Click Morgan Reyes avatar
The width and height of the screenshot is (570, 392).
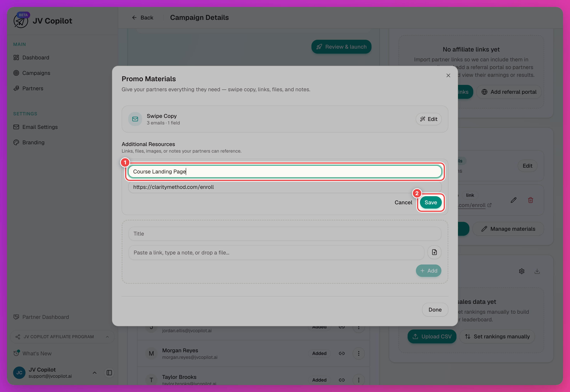pos(151,353)
